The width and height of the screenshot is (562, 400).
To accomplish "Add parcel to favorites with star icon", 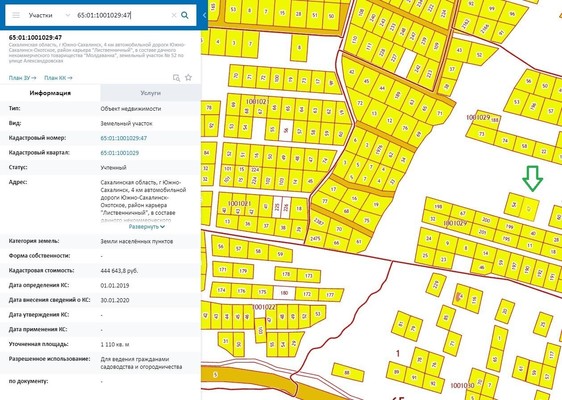I will [x=189, y=77].
